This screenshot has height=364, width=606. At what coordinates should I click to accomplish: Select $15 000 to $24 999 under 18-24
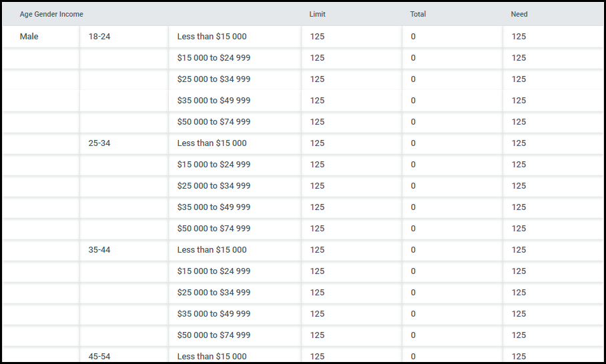click(x=214, y=58)
